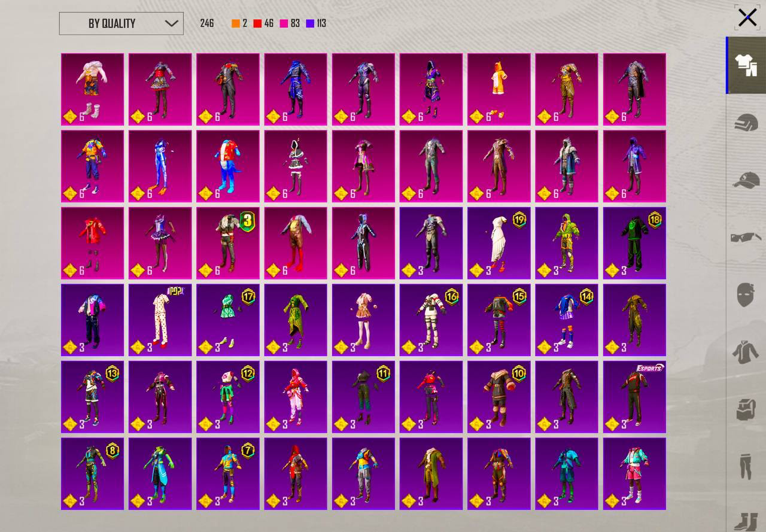The height and width of the screenshot is (532, 766).
Task: Open the outfit sets category tab
Action: (x=746, y=65)
